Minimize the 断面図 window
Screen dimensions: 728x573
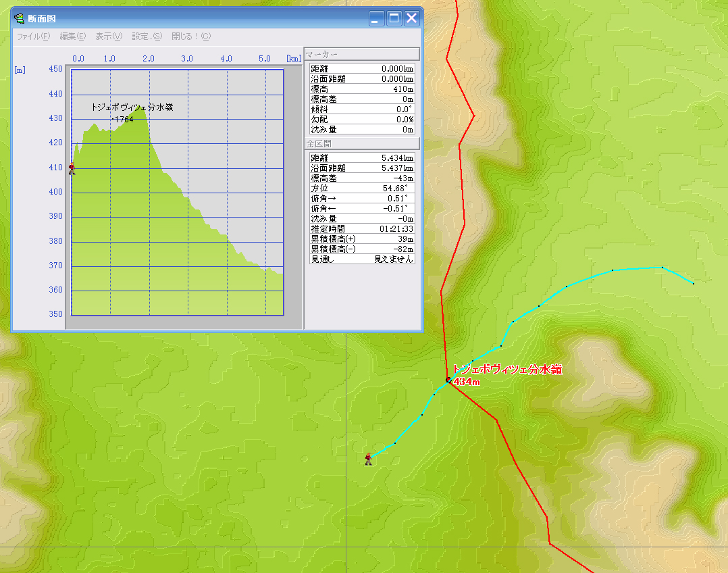click(377, 18)
